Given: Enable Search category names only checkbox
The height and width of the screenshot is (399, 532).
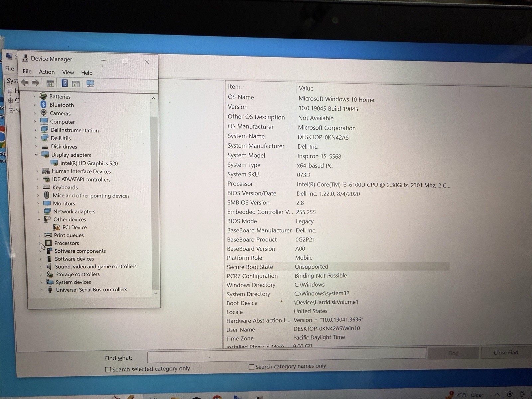Looking at the screenshot, I should 251,367.
